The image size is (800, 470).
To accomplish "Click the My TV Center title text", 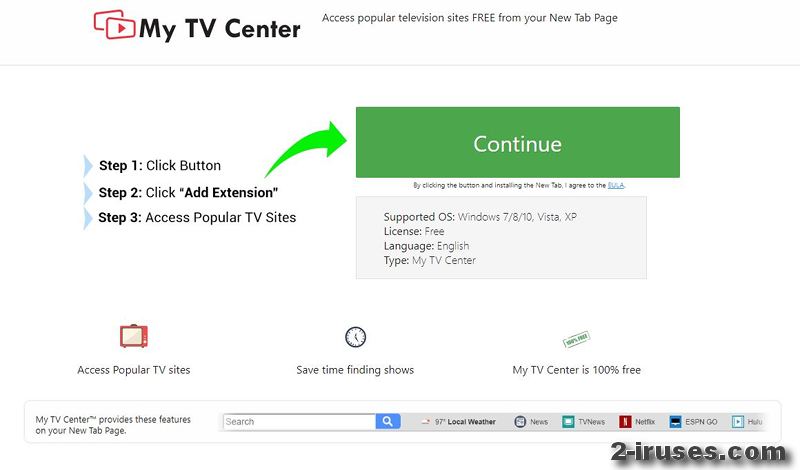I will click(x=220, y=29).
